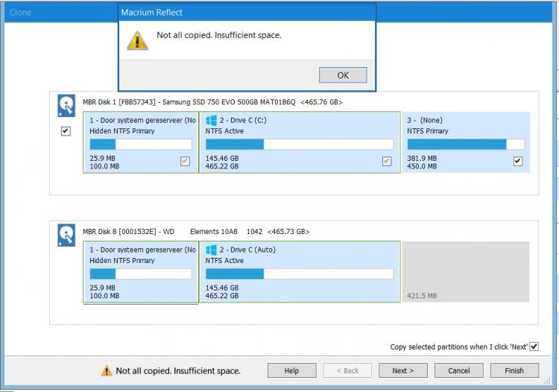The image size is (559, 392).
Task: Open the Help button
Action: [291, 370]
